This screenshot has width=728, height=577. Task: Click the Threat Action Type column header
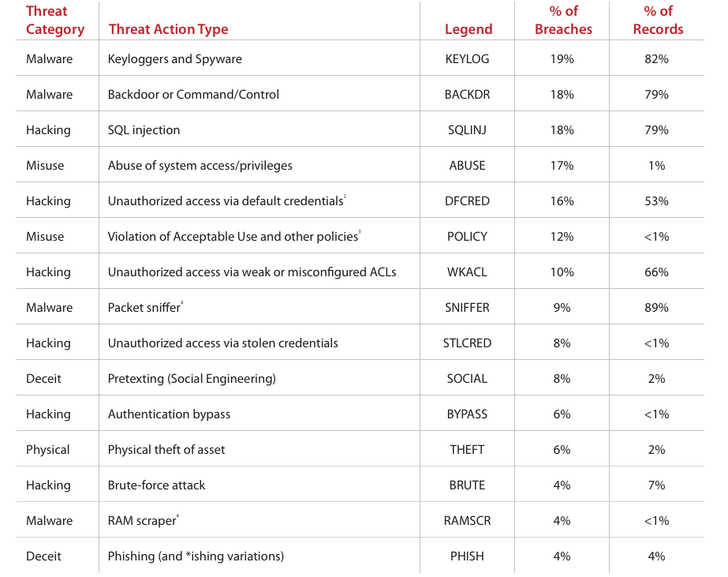(x=168, y=29)
